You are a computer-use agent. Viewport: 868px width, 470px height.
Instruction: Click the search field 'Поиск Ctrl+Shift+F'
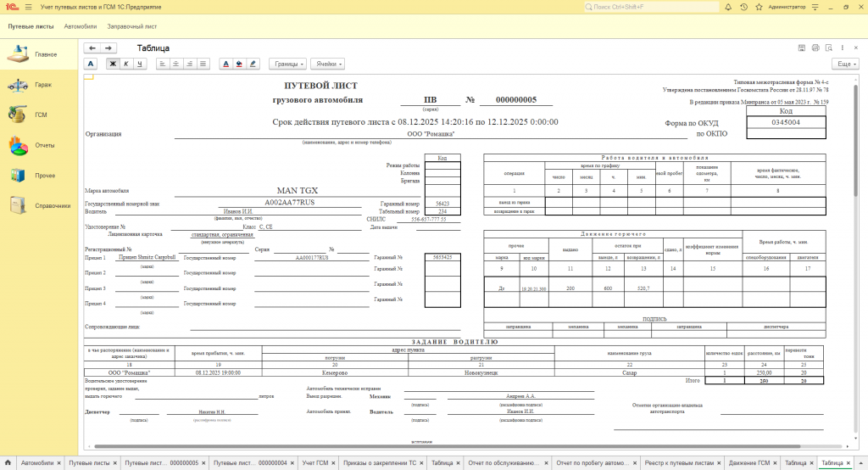(652, 7)
